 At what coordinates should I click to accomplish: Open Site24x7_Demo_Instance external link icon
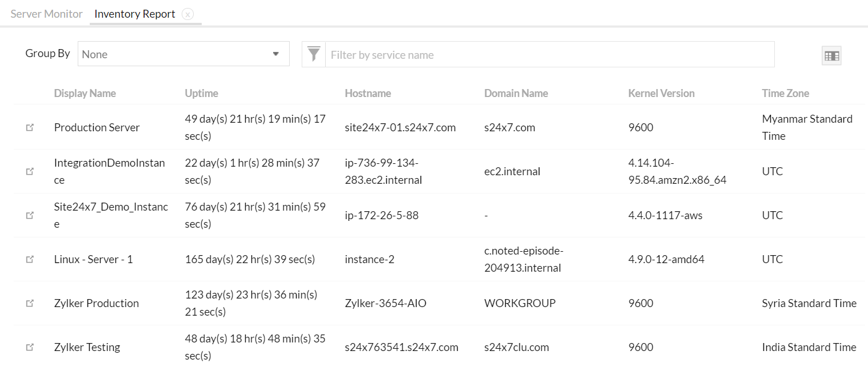[x=30, y=215]
